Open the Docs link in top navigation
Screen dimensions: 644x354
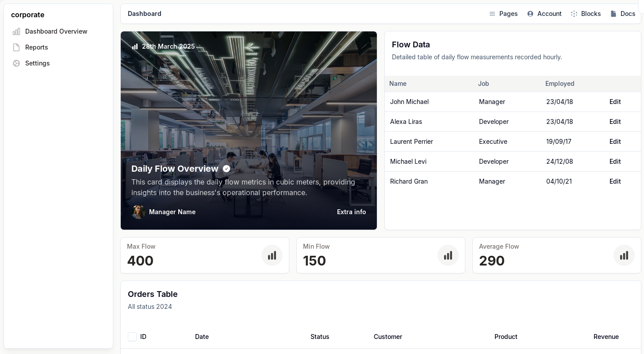[623, 14]
